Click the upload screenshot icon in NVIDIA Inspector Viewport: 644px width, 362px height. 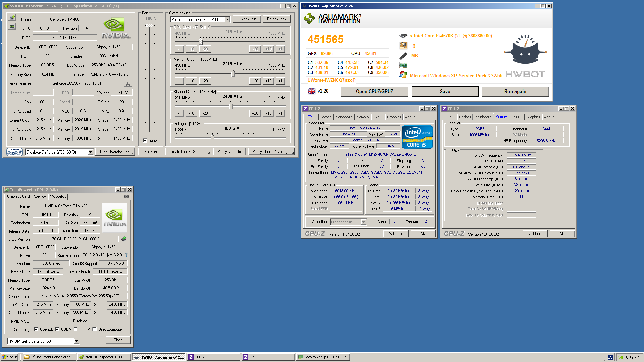(x=12, y=17)
